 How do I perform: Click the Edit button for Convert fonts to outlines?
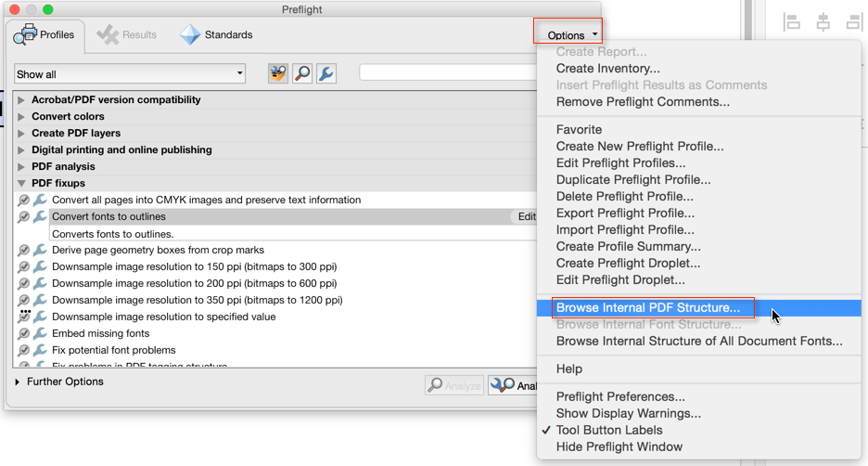525,216
